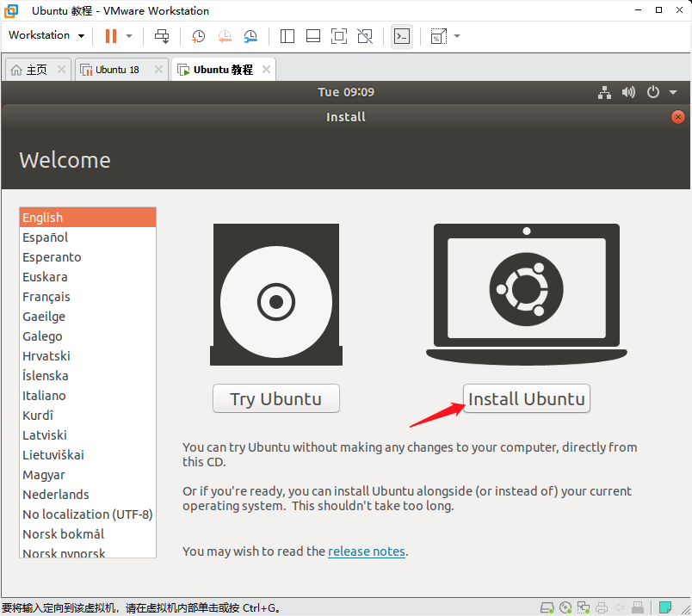Image resolution: width=692 pixels, height=616 pixels.
Task: Select Latviski in the list
Action: pos(88,435)
